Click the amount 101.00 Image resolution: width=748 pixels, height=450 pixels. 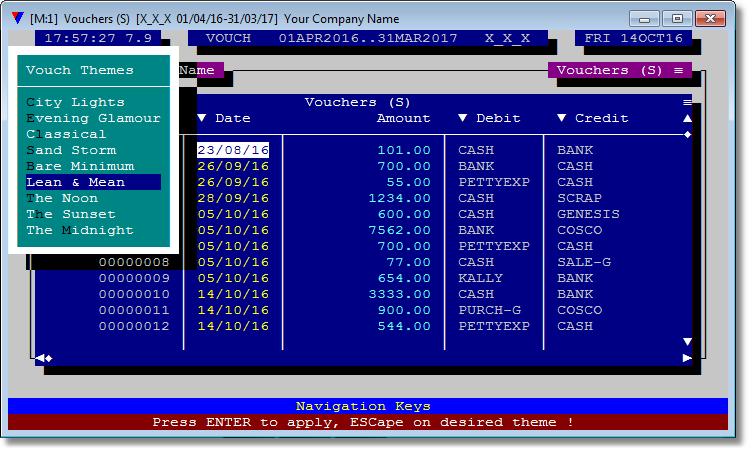click(404, 150)
